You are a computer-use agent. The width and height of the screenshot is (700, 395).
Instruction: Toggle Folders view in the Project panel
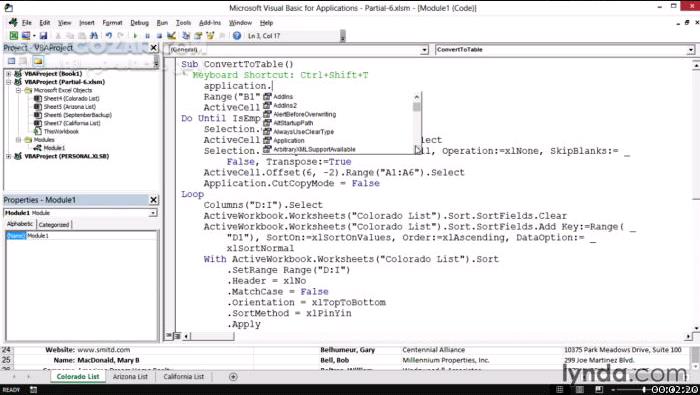pos(38,61)
